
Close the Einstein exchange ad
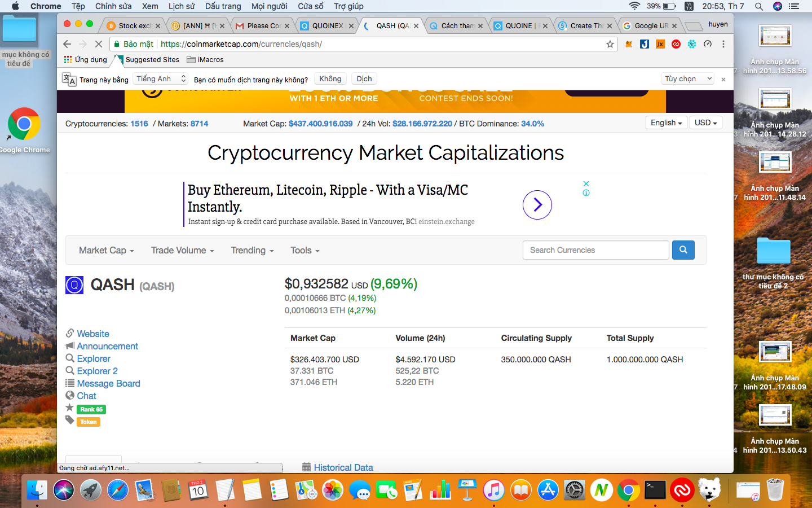586,183
